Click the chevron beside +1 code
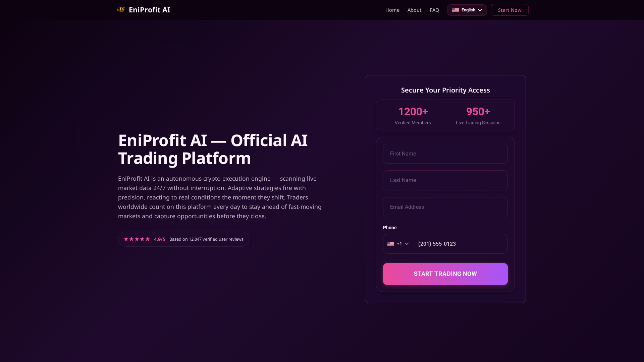 407,244
